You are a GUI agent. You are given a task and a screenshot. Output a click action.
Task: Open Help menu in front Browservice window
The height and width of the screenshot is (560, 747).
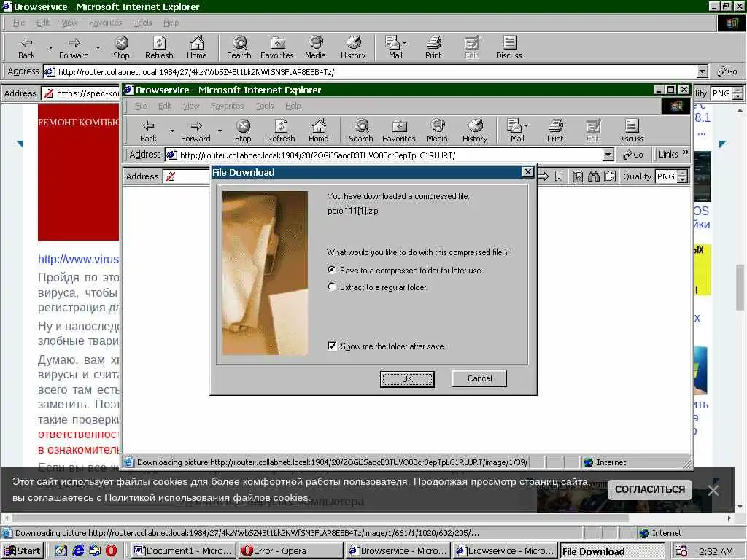pyautogui.click(x=293, y=106)
